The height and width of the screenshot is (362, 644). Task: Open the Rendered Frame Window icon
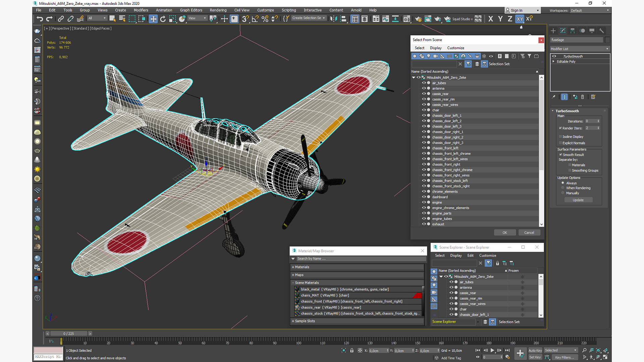click(x=428, y=19)
